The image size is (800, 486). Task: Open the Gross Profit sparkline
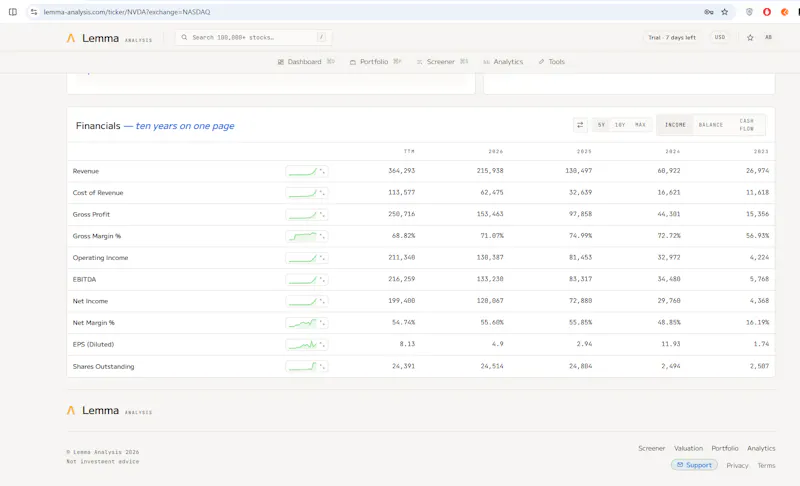[x=307, y=215]
